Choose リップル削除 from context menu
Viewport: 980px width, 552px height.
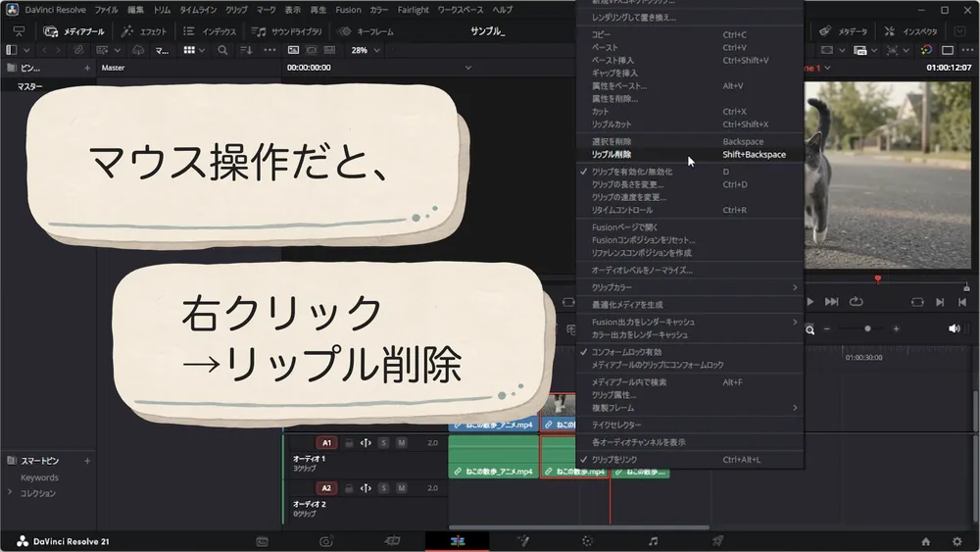(x=689, y=154)
